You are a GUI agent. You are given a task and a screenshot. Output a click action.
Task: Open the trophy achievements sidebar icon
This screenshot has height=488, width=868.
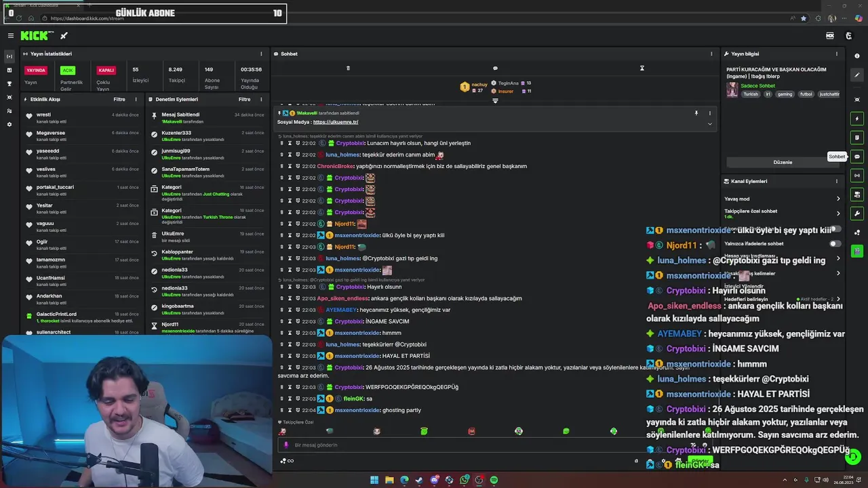(9, 83)
